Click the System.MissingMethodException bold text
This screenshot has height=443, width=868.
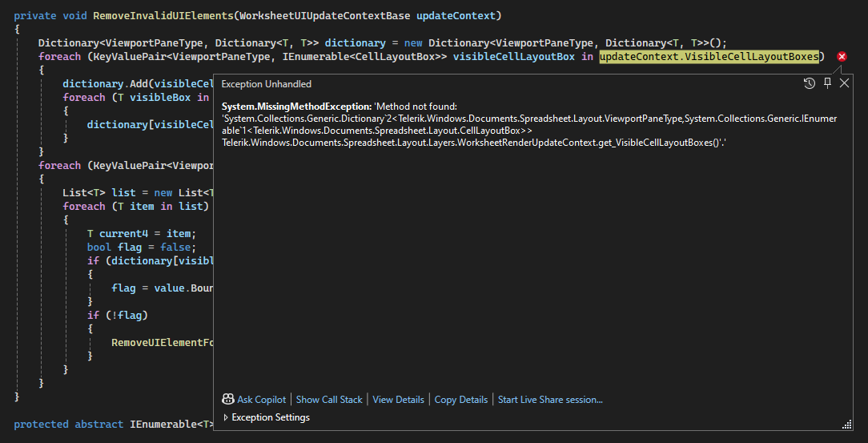point(296,107)
